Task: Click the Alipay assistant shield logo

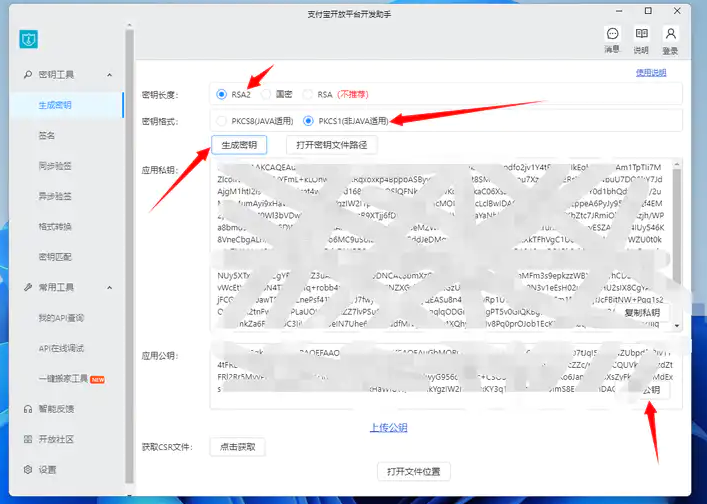Action: click(x=28, y=39)
